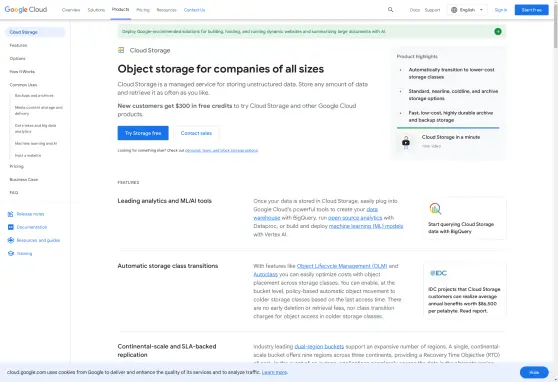Hide the cookie notice with Hide button
This screenshot has width=558, height=382.
coord(534,372)
